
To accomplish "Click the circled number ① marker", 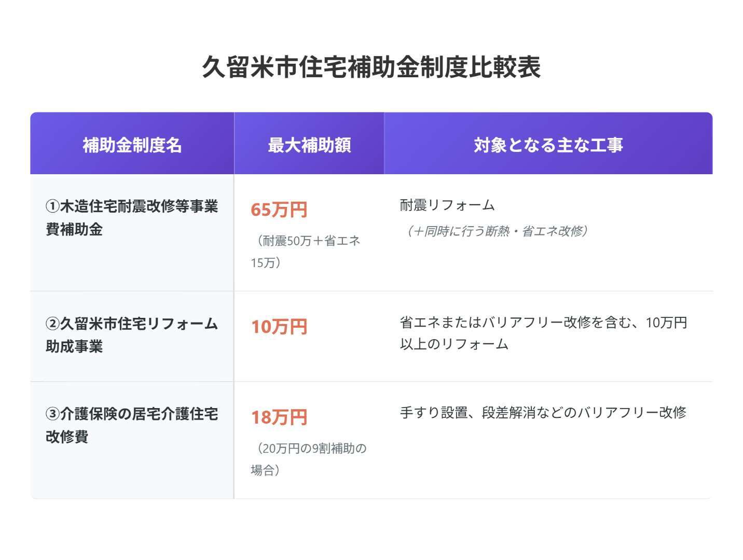I will pyautogui.click(x=53, y=206).
